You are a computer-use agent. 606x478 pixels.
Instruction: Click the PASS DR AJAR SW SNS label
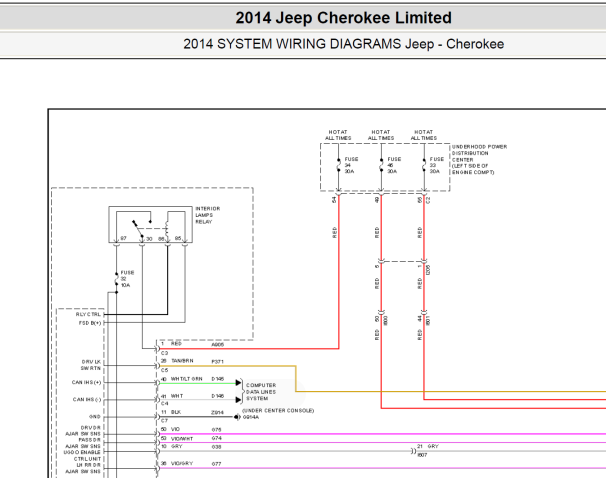[x=83, y=443]
